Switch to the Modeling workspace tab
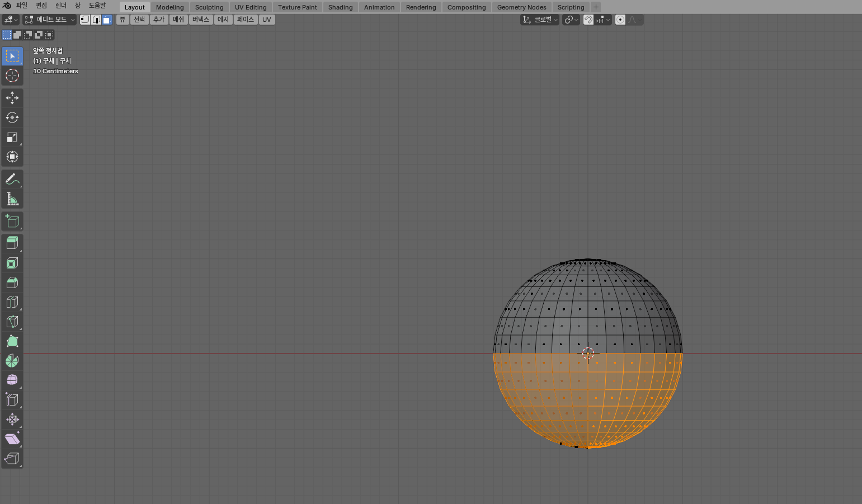This screenshot has width=862, height=504. (170, 7)
